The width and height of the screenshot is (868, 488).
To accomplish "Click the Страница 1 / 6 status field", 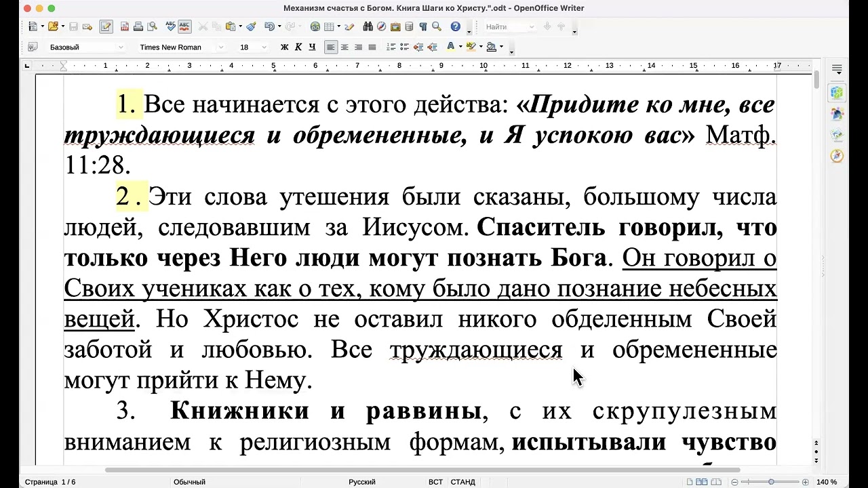I will [50, 482].
